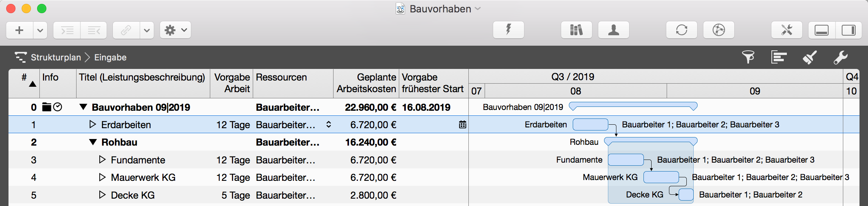The width and height of the screenshot is (868, 206).
Task: Click the wrench icon in view bar
Action: 841,57
